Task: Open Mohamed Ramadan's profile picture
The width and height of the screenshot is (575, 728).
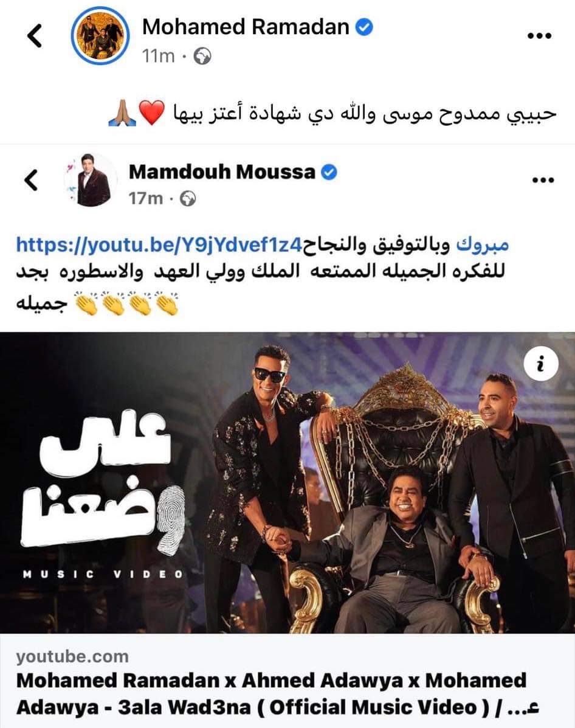Action: (x=100, y=36)
